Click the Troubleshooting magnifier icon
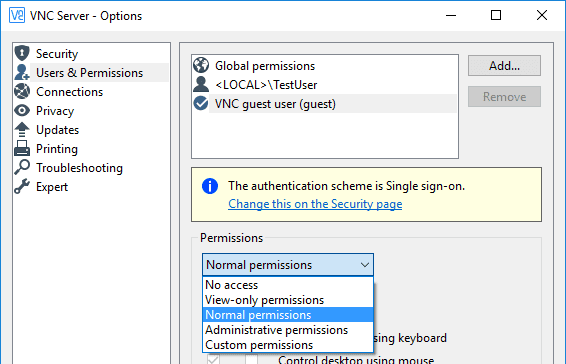The image size is (566, 364). (22, 167)
